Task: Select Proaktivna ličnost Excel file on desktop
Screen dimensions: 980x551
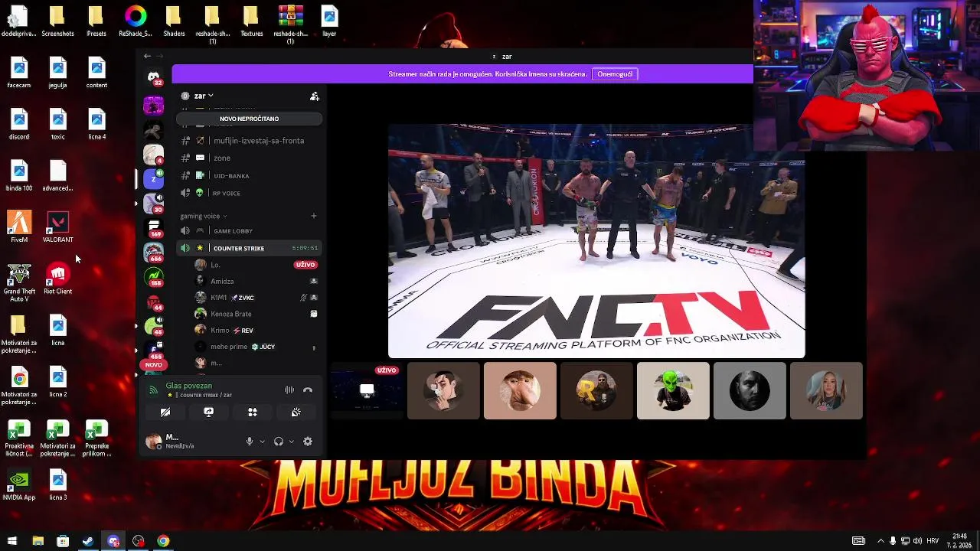Action: (x=19, y=438)
